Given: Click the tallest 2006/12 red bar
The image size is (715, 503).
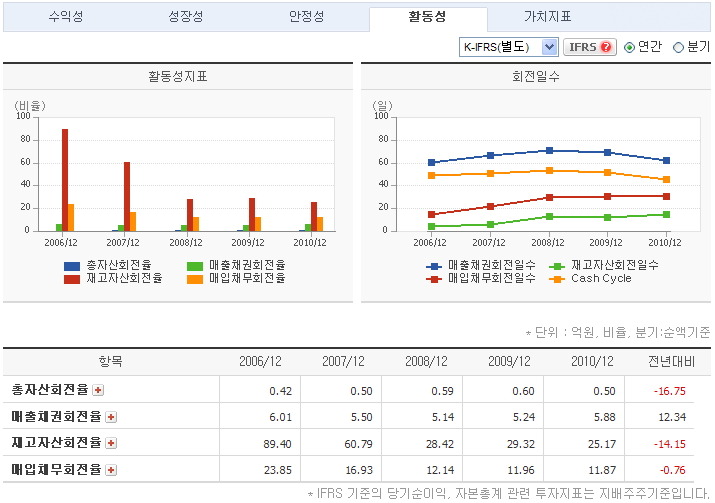Looking at the screenshot, I should click(65, 180).
